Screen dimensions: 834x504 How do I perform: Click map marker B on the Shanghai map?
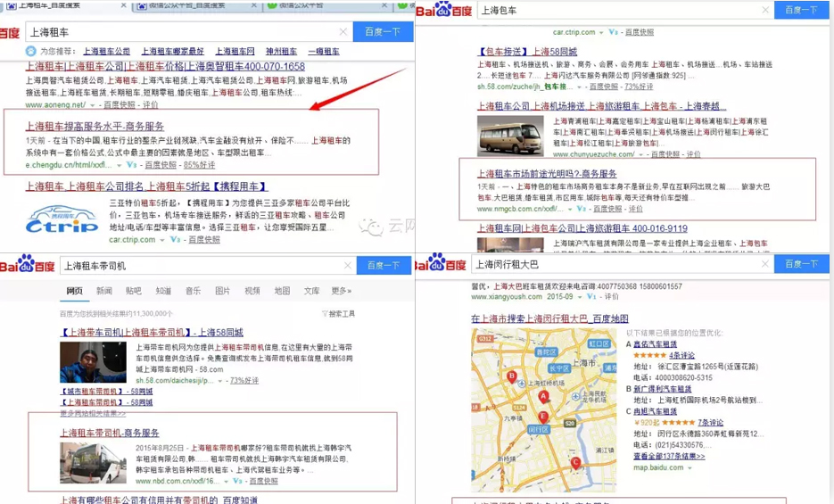click(x=512, y=377)
